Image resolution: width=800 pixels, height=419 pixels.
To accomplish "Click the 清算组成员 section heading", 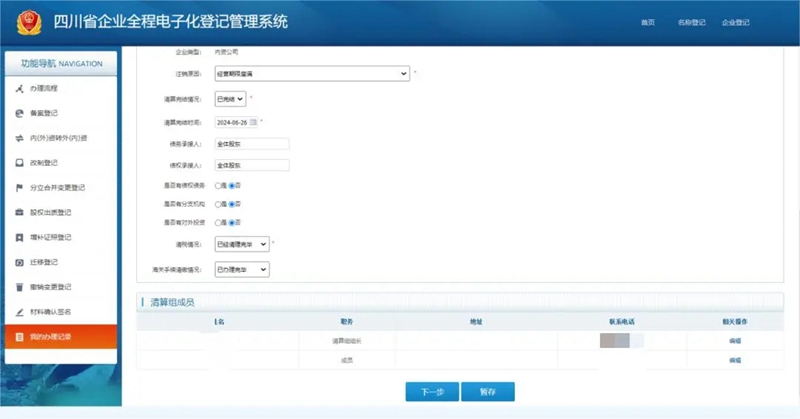I will pyautogui.click(x=172, y=303).
